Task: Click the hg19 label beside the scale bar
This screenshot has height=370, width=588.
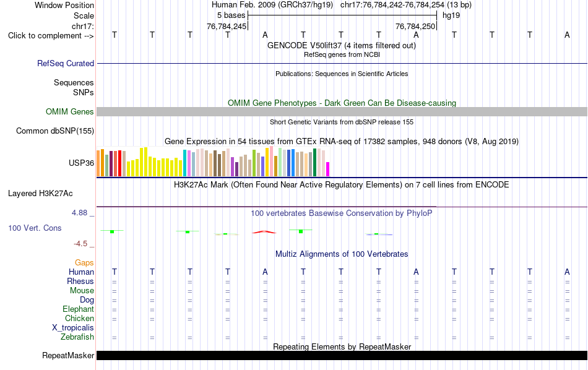Action: [x=451, y=15]
